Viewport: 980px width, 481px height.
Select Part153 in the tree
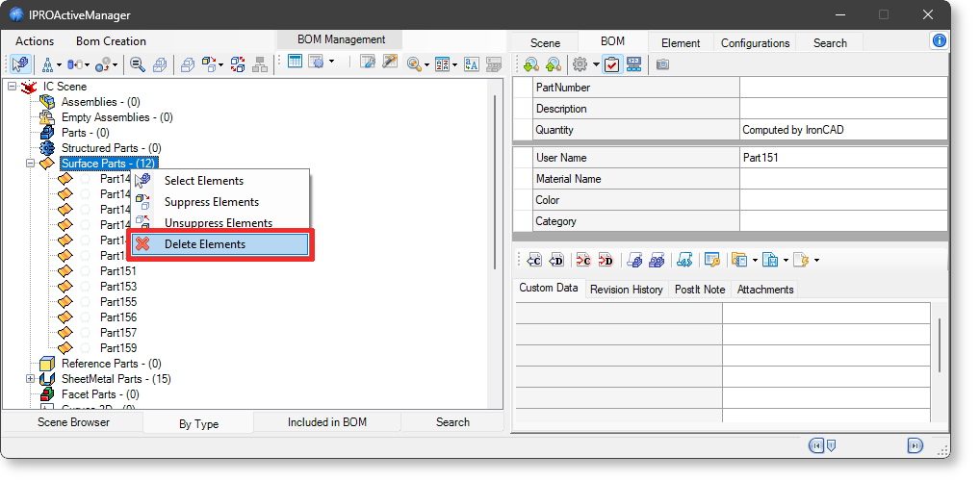click(118, 286)
